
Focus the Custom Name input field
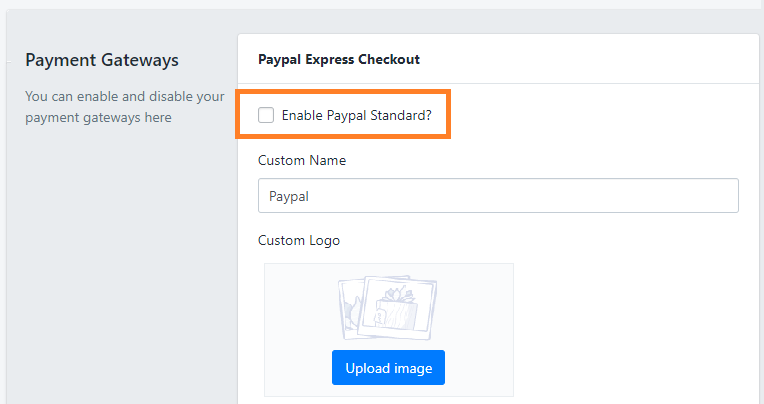tap(498, 196)
